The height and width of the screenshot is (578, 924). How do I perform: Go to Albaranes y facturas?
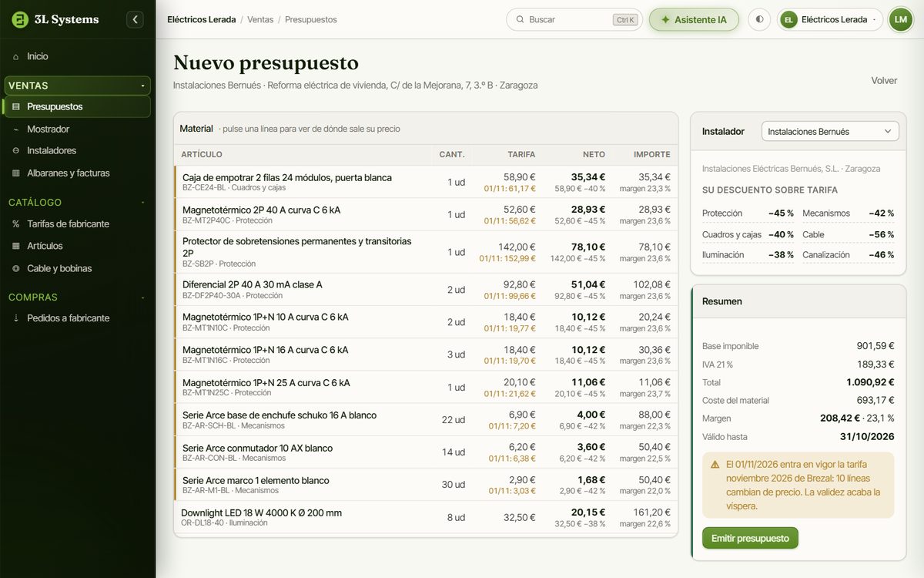pos(77,173)
